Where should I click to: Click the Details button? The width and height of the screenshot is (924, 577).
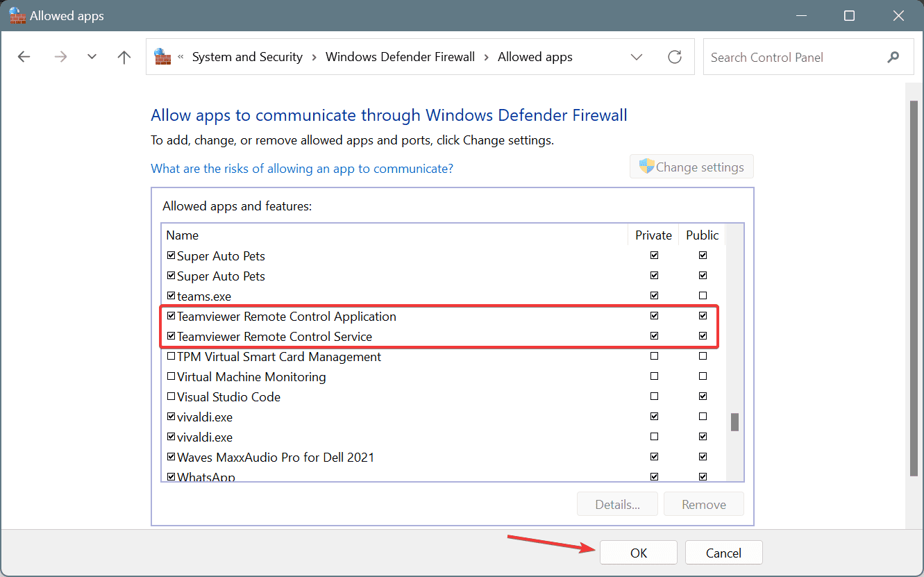(x=617, y=504)
